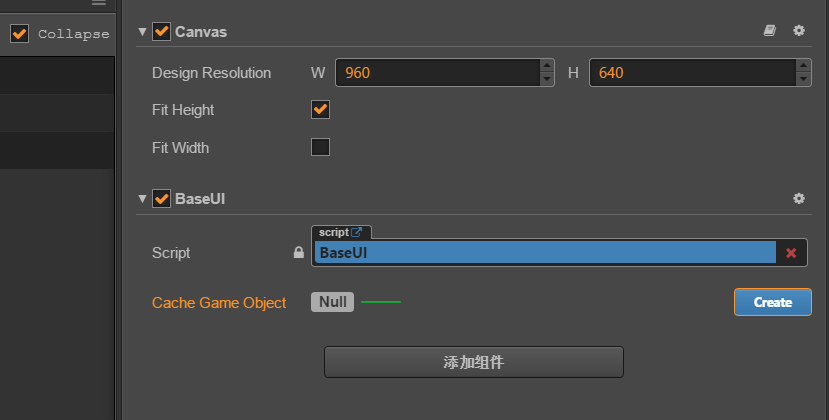Enable the Fit Width checkbox
This screenshot has height=420, width=829.
tap(321, 148)
